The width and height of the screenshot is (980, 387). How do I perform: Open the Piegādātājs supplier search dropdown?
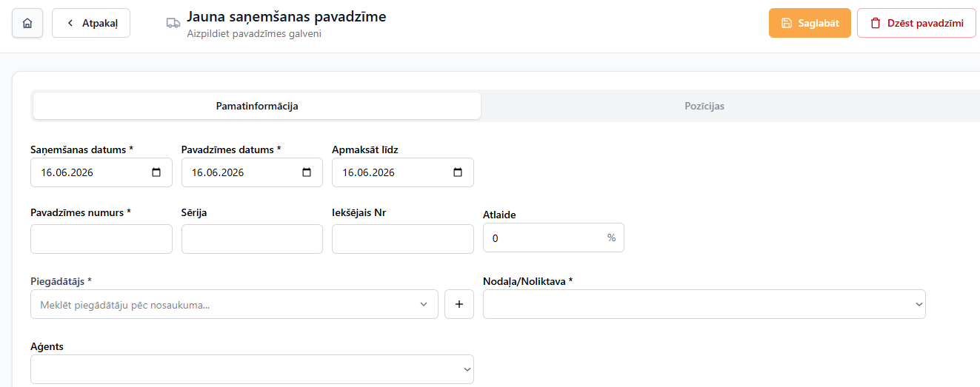(x=234, y=304)
